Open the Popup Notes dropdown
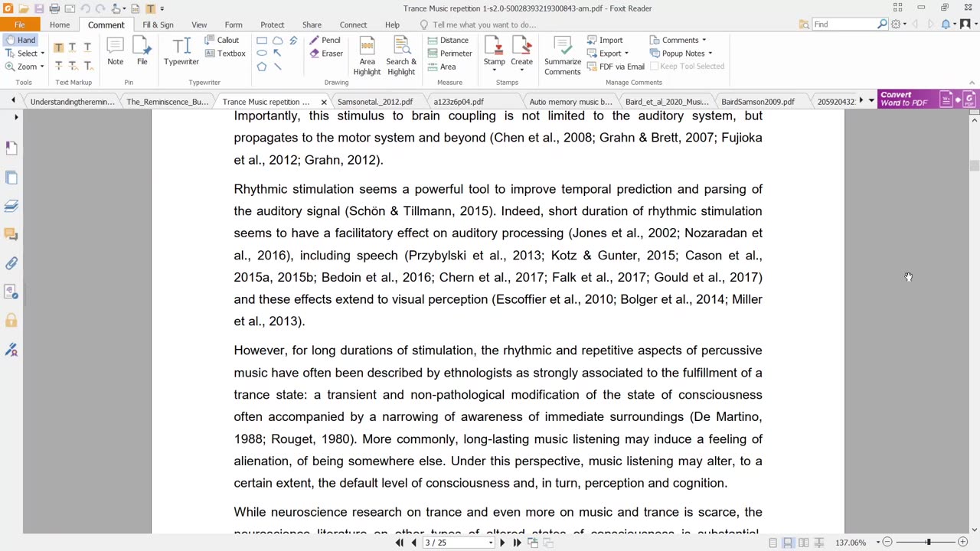The image size is (980, 551). click(x=710, y=54)
